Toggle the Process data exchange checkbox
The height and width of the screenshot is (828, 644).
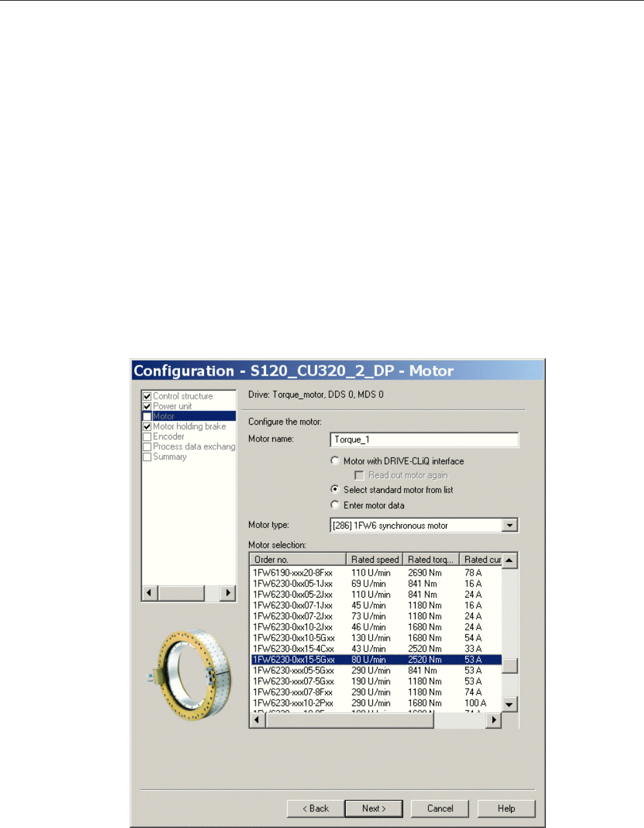point(147,447)
